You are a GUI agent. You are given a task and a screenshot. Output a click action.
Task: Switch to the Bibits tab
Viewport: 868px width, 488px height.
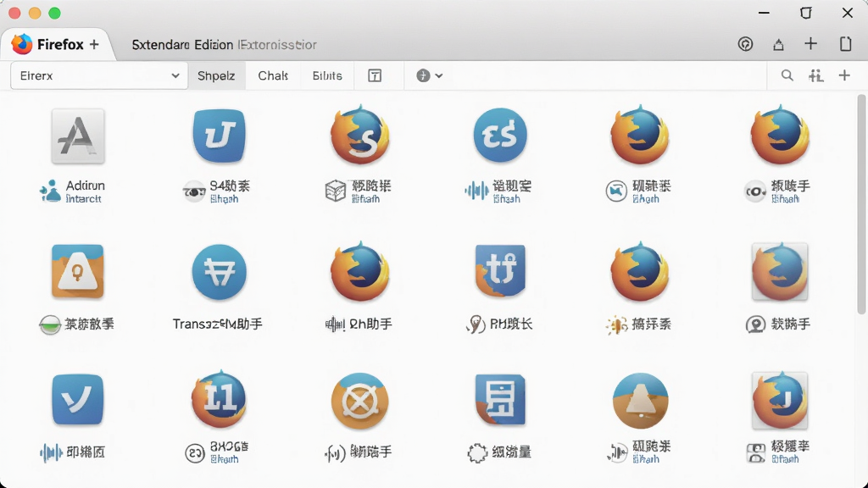[x=327, y=75]
